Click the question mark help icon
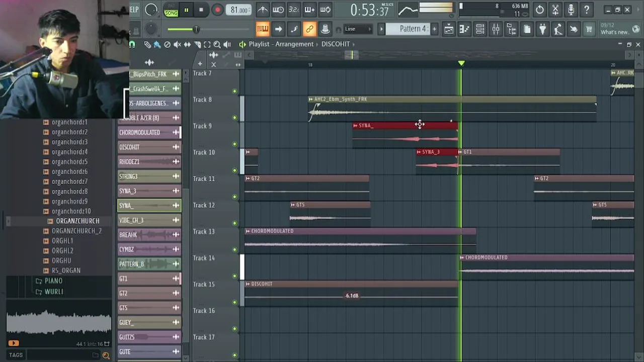Image resolution: width=644 pixels, height=362 pixels. tap(587, 10)
